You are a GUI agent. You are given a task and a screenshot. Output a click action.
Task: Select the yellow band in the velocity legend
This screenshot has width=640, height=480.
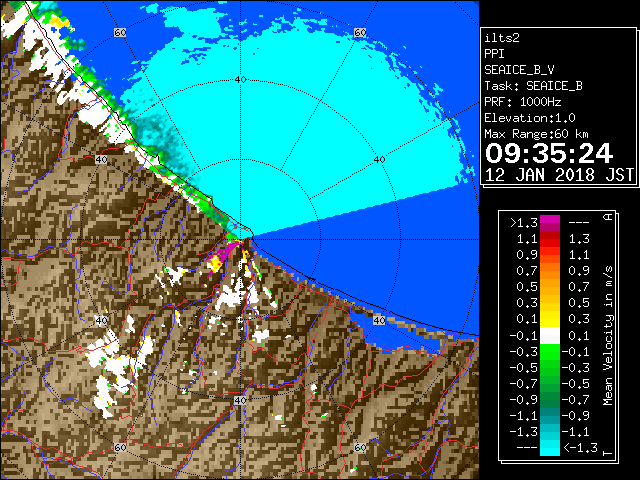pyautogui.click(x=550, y=319)
